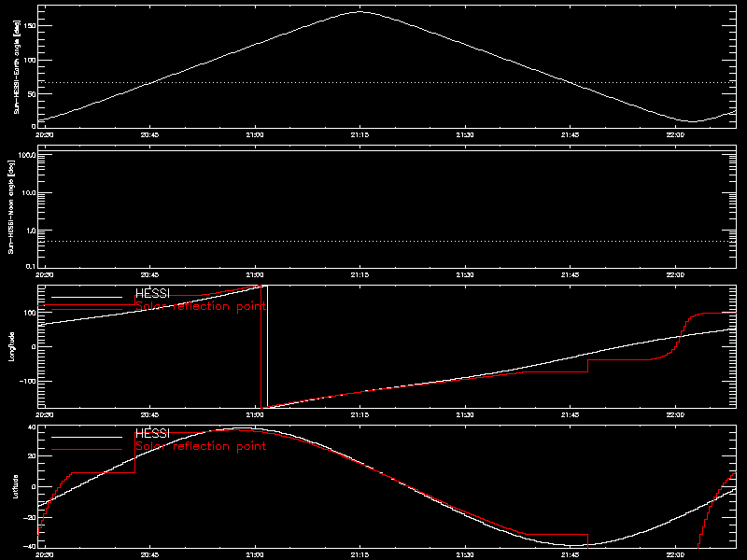
Task: Click the red legend line in latitude panel
Action: click(x=87, y=450)
